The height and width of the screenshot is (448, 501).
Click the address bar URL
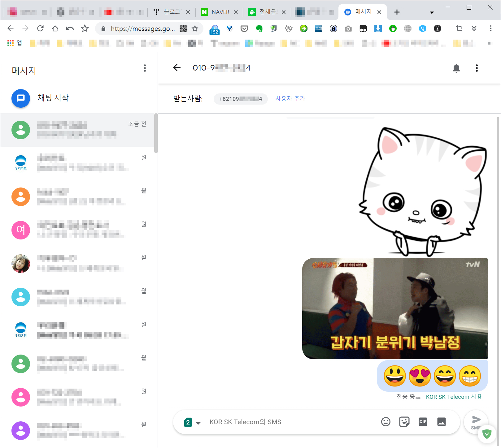[x=143, y=29]
